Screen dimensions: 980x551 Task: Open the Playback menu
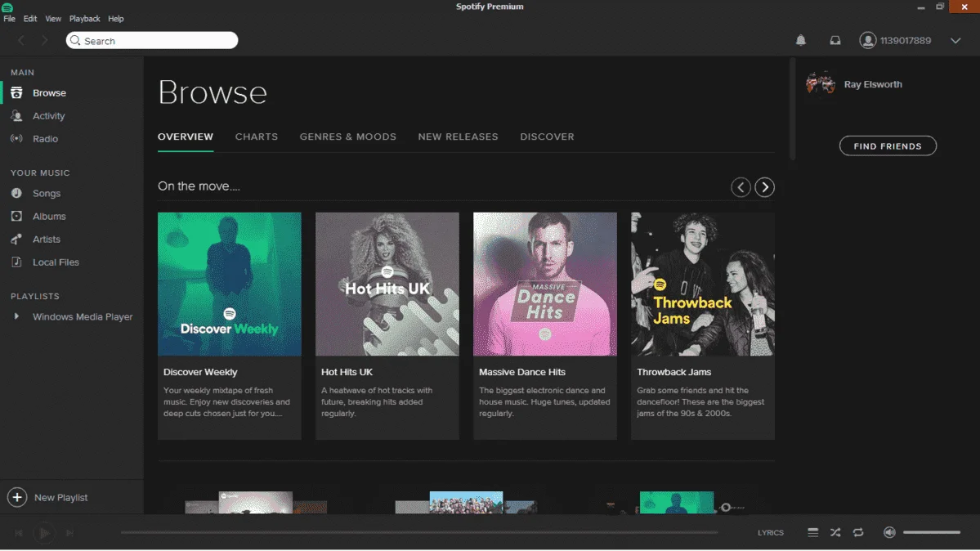[x=84, y=19]
